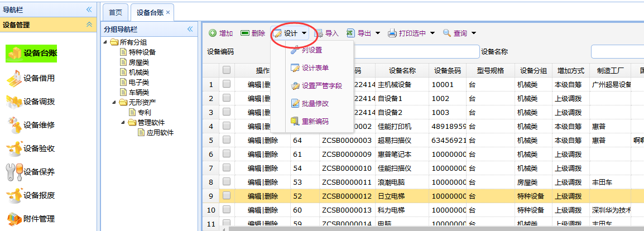
Task: Select 批量修改 from the design menu
Action: point(315,103)
